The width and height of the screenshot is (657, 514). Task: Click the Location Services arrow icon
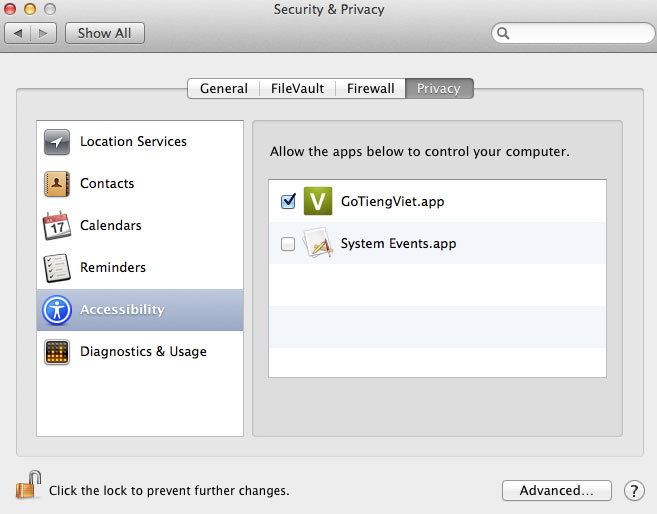[x=57, y=142]
